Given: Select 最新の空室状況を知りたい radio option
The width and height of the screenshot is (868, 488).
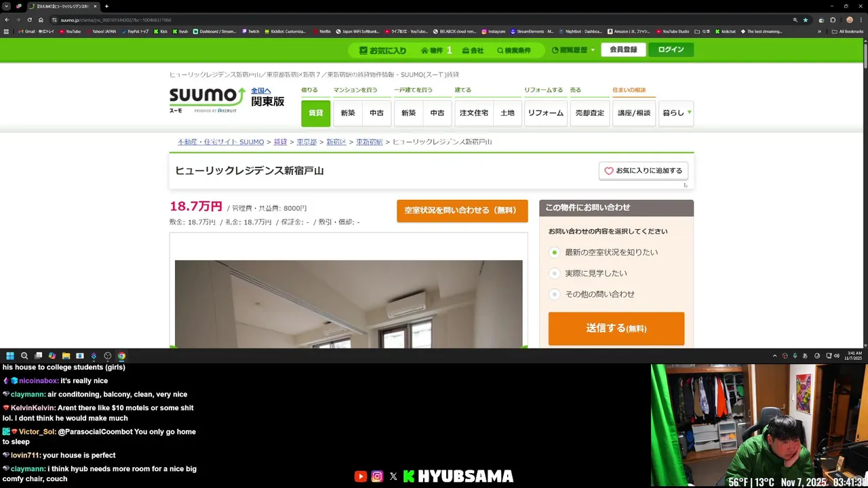Looking at the screenshot, I should pyautogui.click(x=555, y=252).
